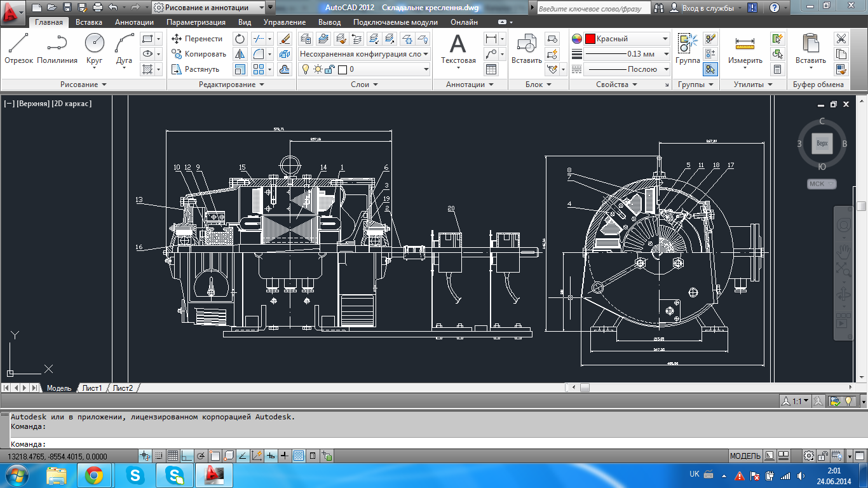Click the Table icon in Аннотации panel
Image resolution: width=868 pixels, height=488 pixels.
click(x=491, y=69)
